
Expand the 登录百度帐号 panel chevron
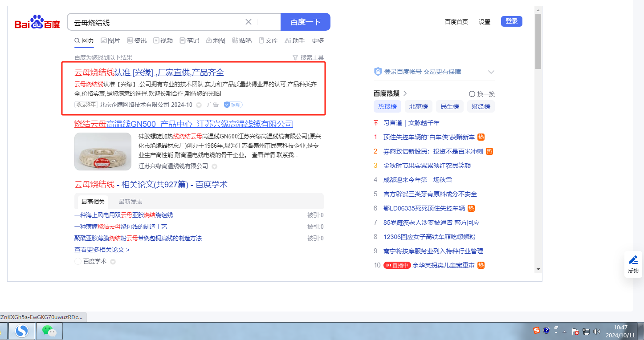click(491, 72)
